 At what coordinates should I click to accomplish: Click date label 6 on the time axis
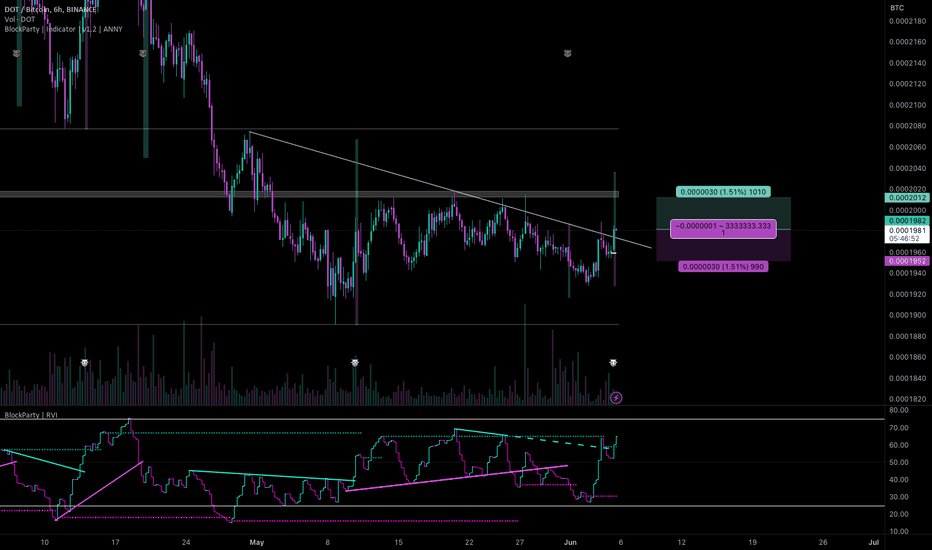coord(621,542)
